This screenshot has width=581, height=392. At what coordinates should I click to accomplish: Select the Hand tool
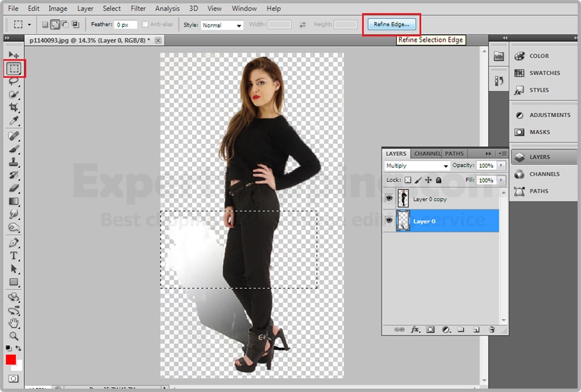(14, 323)
